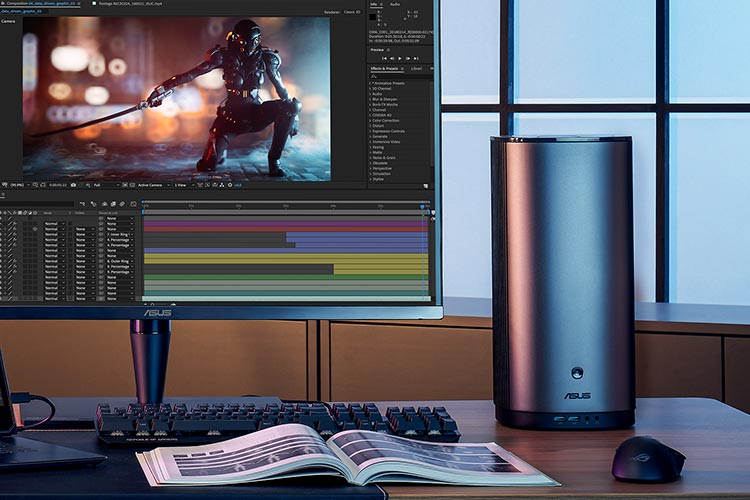Open the Librari tab beside Effects & Presets

point(416,68)
